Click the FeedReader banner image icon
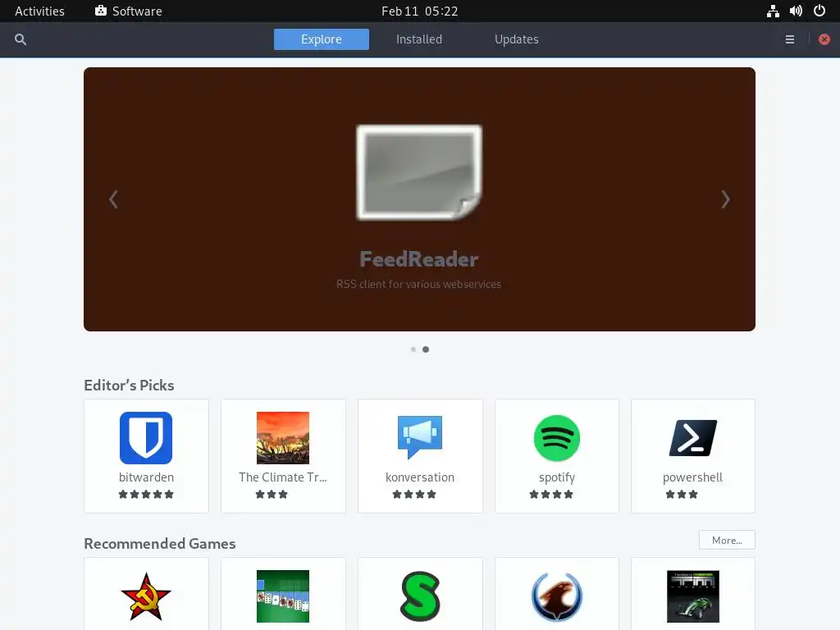The image size is (840, 630). [x=419, y=172]
